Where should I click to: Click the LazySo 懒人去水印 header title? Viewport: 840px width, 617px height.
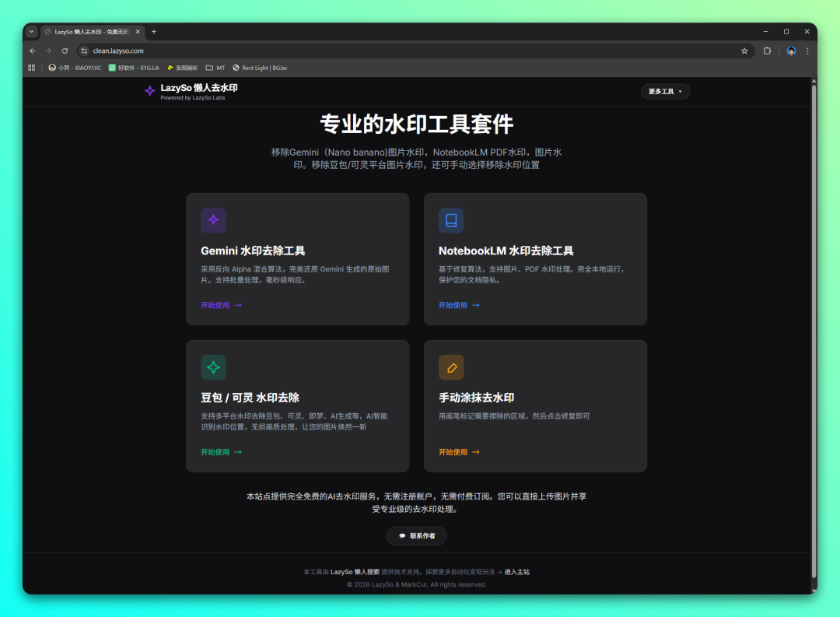(199, 88)
